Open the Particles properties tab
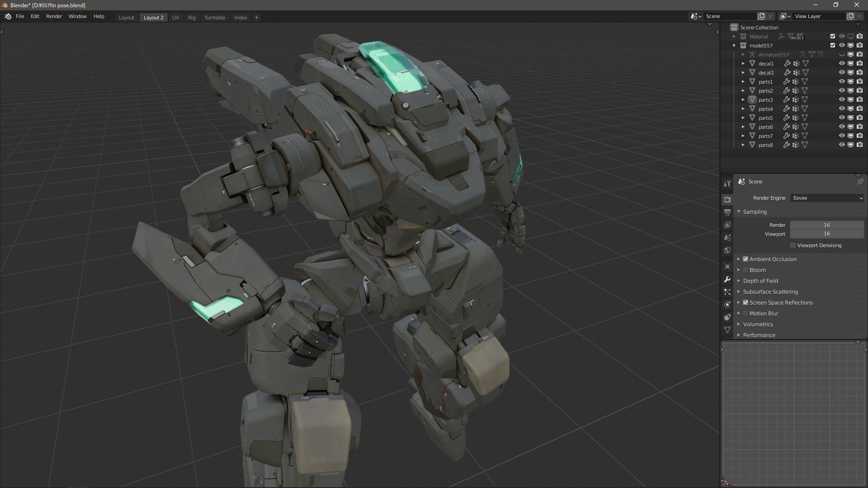Image resolution: width=868 pixels, height=488 pixels. [x=727, y=292]
